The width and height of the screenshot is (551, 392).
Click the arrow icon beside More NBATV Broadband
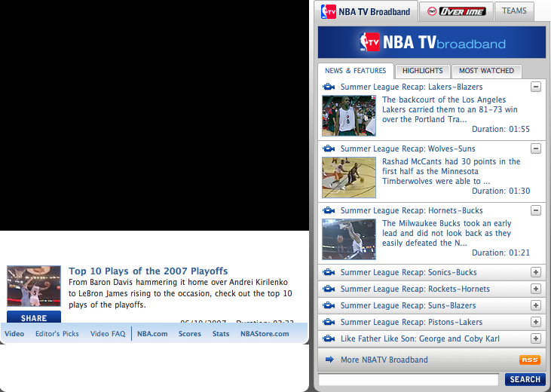pos(329,360)
